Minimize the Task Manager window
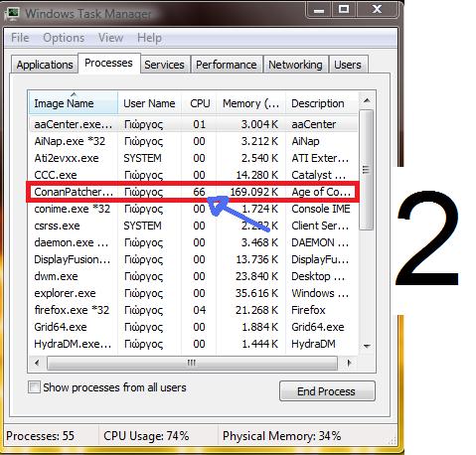Screen dimensions: 476x455 click(318, 10)
